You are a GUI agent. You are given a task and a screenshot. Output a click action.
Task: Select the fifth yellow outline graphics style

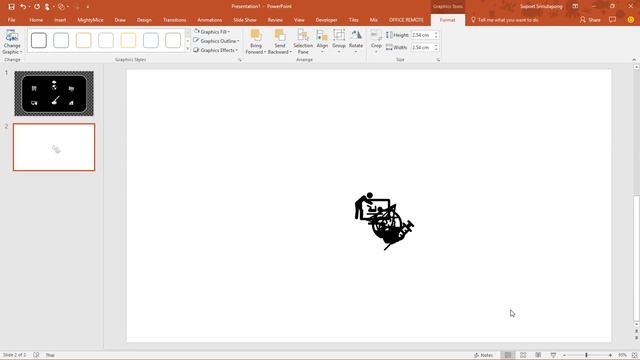click(128, 40)
